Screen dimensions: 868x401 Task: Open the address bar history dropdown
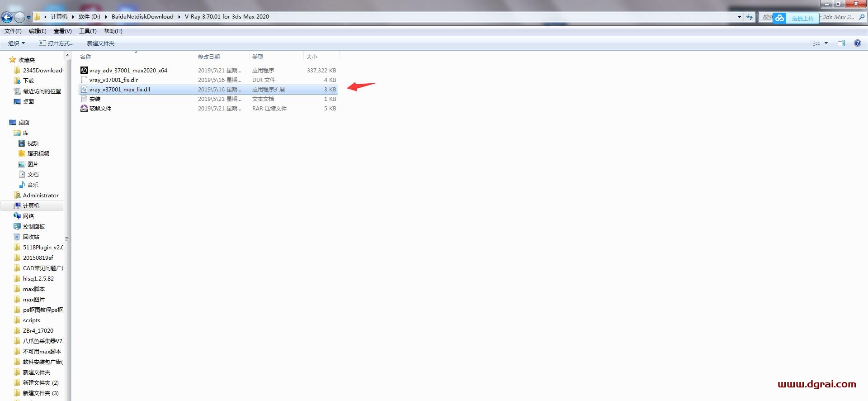pos(739,17)
